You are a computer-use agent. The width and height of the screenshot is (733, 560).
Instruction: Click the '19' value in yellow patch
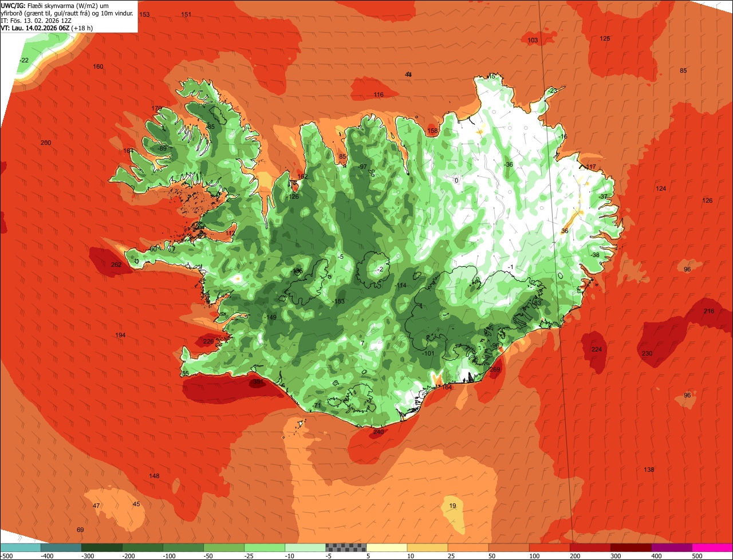pos(453,506)
